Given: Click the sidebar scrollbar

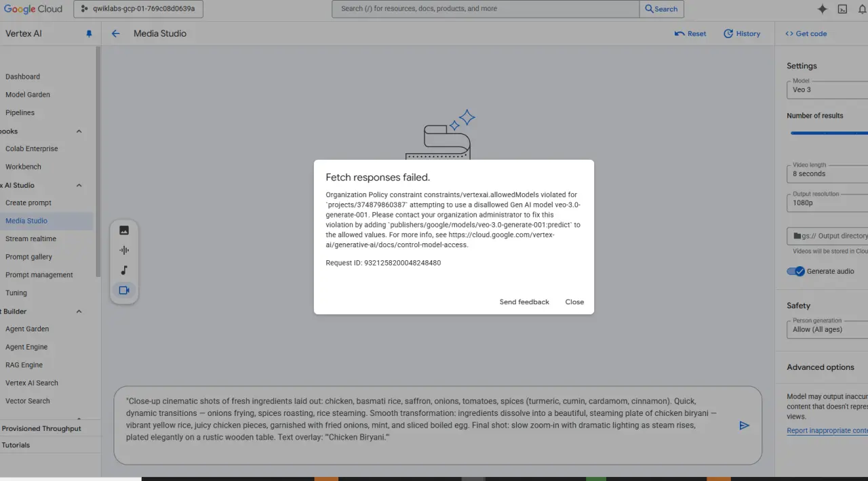Looking at the screenshot, I should (x=98, y=163).
